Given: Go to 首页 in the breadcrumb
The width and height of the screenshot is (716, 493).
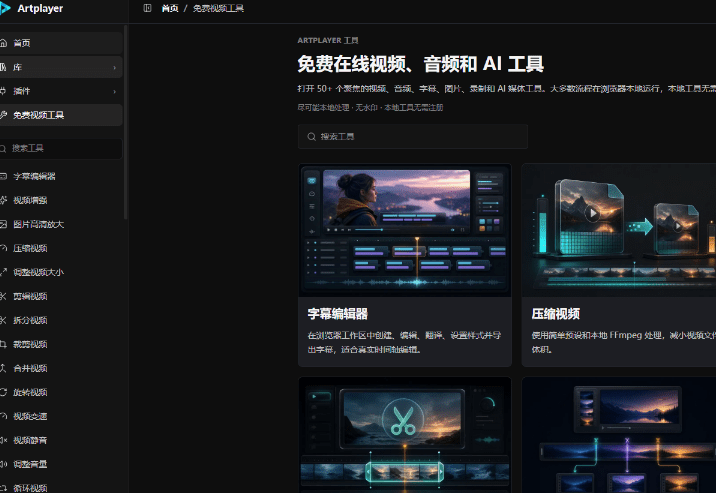Looking at the screenshot, I should pyautogui.click(x=170, y=9).
